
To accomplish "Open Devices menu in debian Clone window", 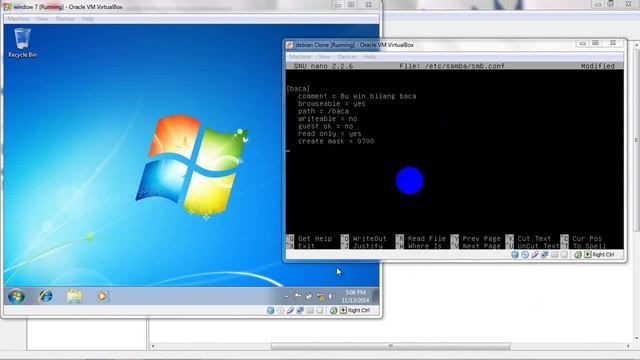I will (x=347, y=57).
